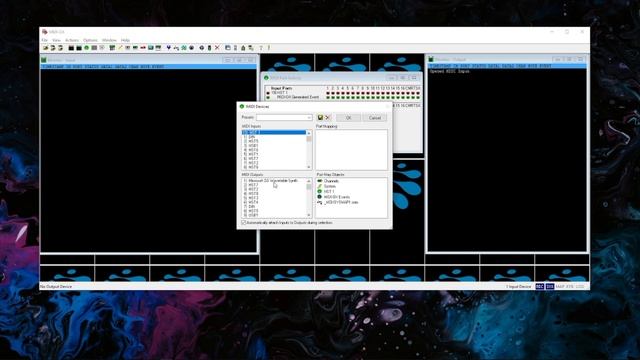Toggle red channel 5 square in Port Routing
This screenshot has height=360, width=640.
[x=348, y=93]
